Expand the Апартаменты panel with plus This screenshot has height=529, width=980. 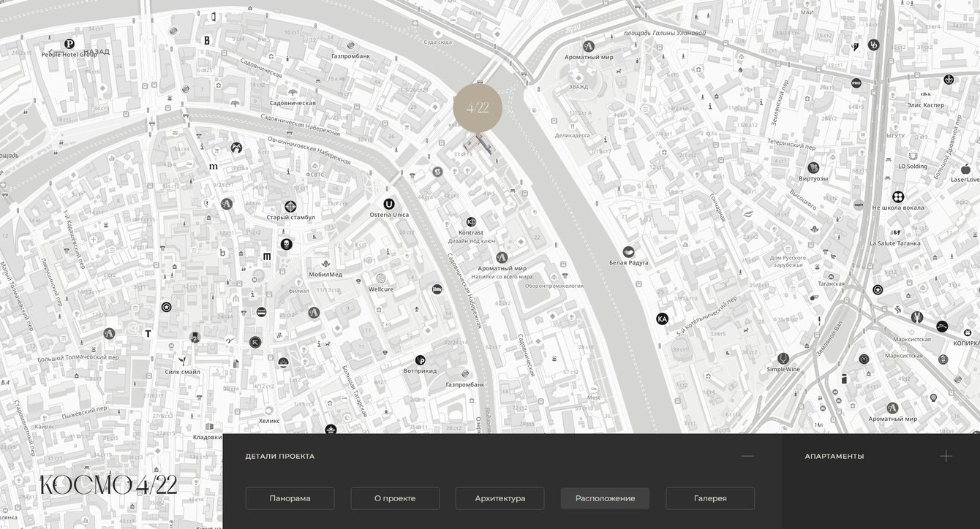click(946, 456)
